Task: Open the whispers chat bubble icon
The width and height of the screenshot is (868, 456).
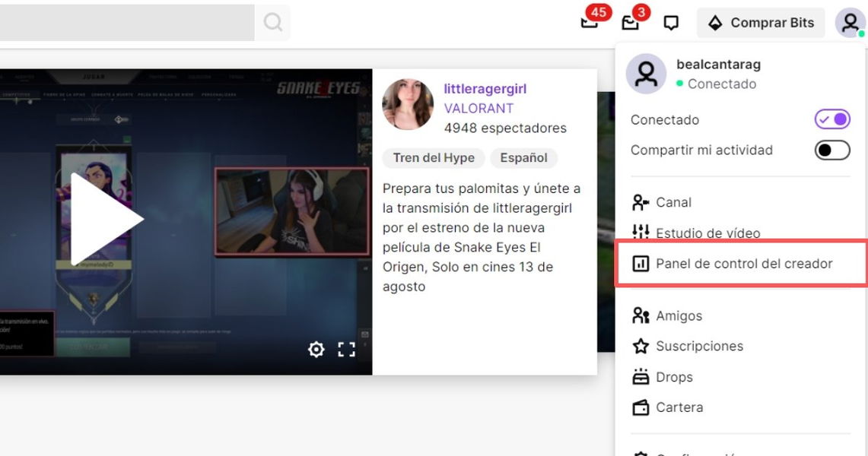Action: 671,23
